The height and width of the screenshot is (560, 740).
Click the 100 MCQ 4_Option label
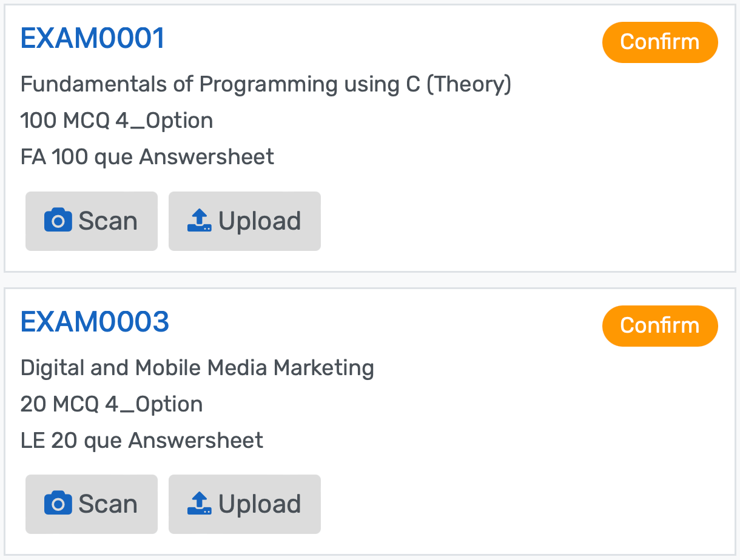[x=116, y=120]
